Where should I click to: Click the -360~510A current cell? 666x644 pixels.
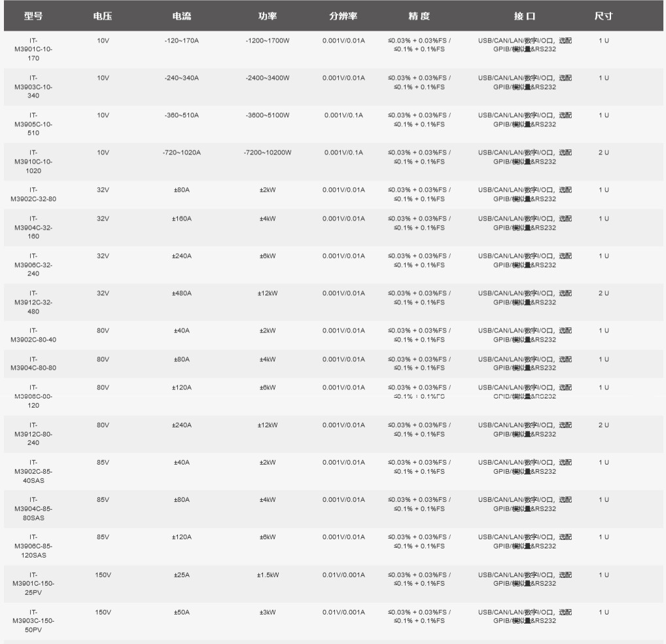[181, 115]
